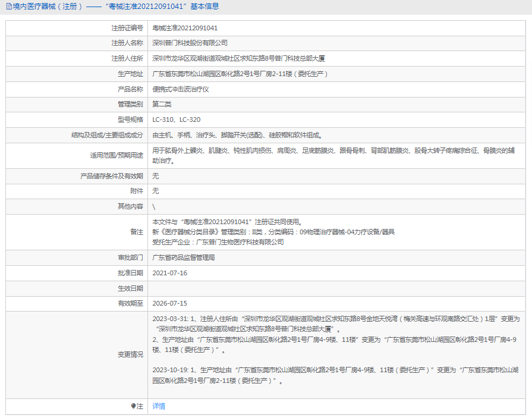Click the 无 value in the 附件 row
Image resolution: width=532 pixels, height=418 pixels.
pos(155,191)
